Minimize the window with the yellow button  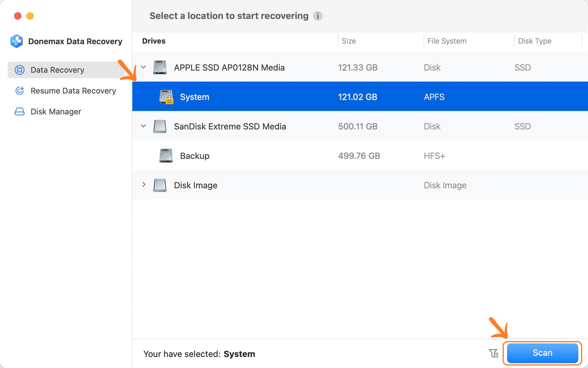[30, 16]
